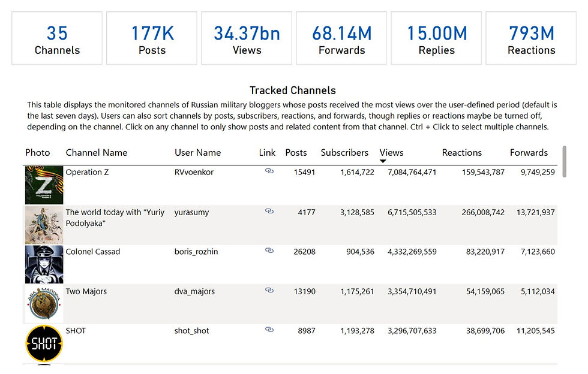Click views value 3,296,707,633
Screen dimensions: 588x374
412,331
